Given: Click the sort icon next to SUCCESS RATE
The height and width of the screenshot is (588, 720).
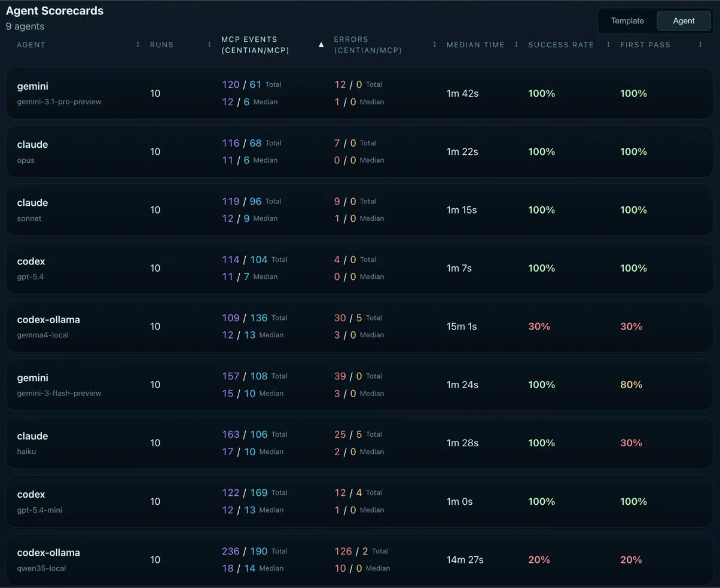Looking at the screenshot, I should (x=608, y=44).
